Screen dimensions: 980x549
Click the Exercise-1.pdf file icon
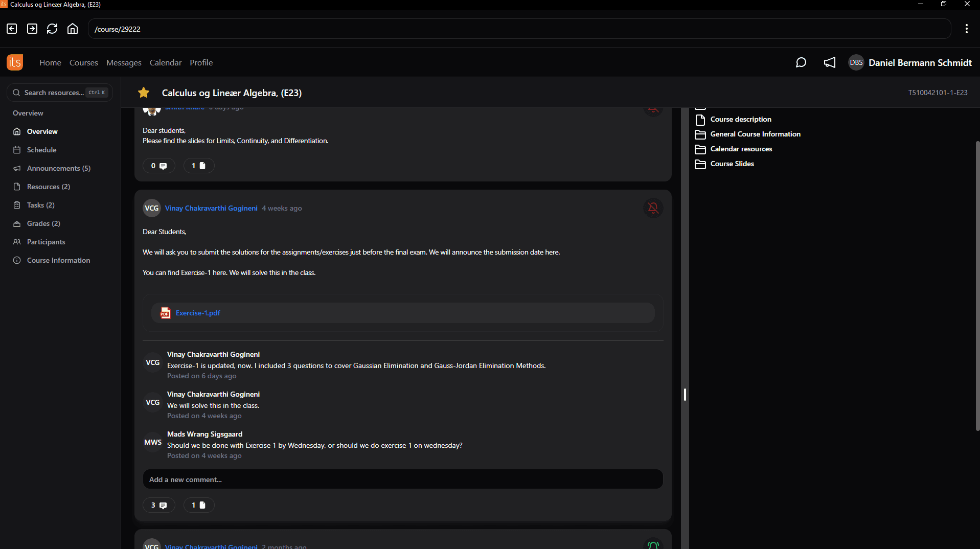click(165, 313)
